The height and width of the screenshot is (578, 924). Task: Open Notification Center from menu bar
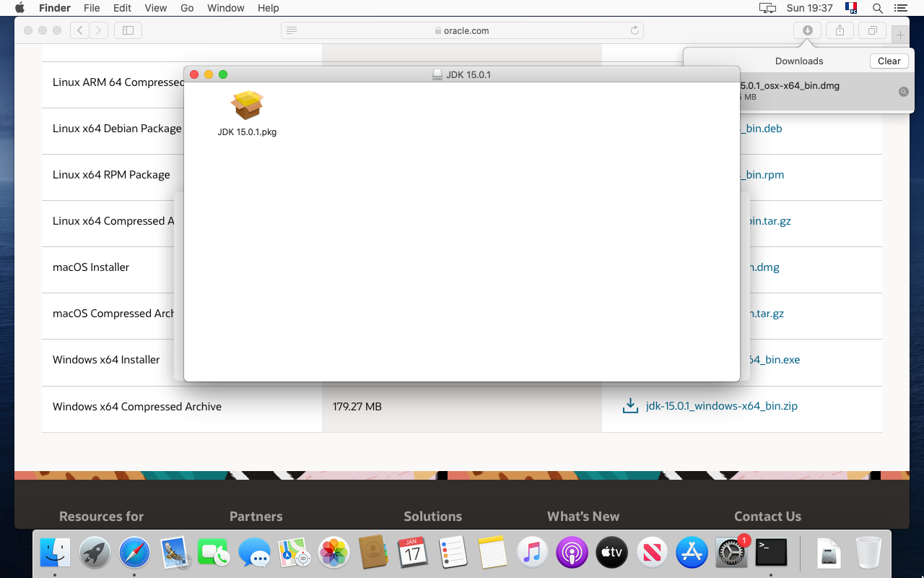900,8
